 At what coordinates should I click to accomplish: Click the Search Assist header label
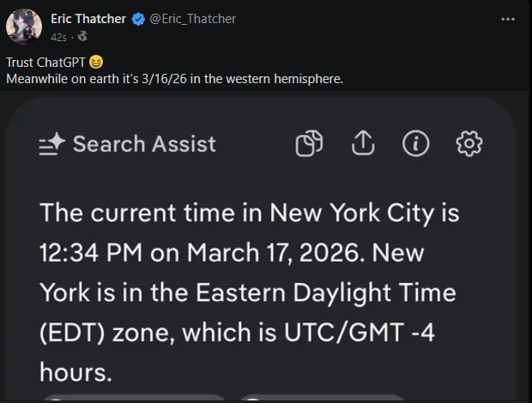[144, 144]
